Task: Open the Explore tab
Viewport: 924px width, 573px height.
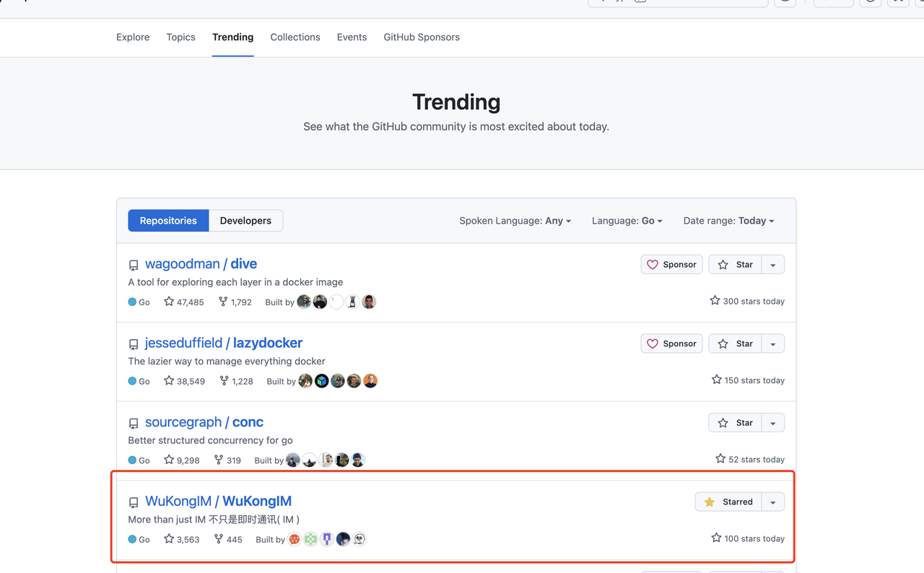Action: [133, 37]
